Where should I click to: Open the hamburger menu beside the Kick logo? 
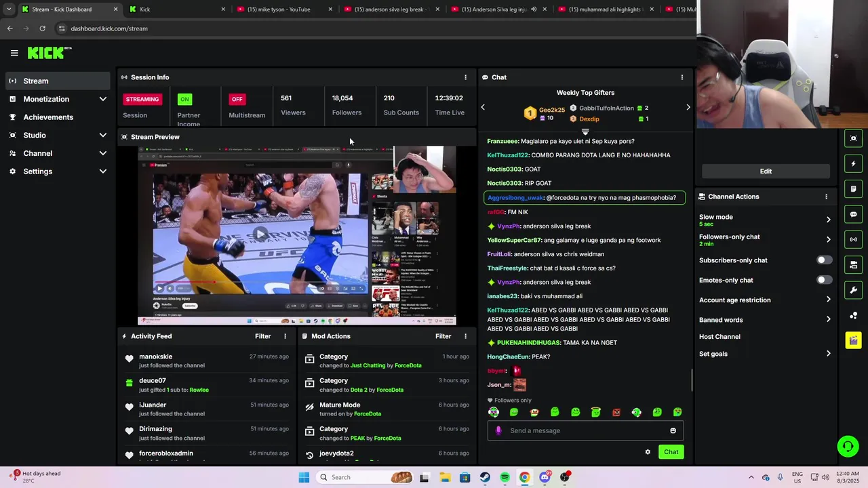(x=14, y=53)
